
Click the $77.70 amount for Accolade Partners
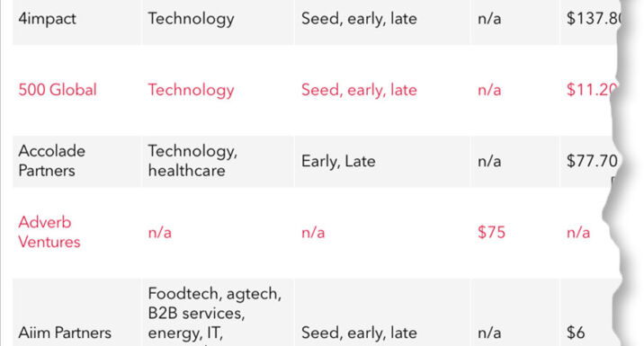592,161
